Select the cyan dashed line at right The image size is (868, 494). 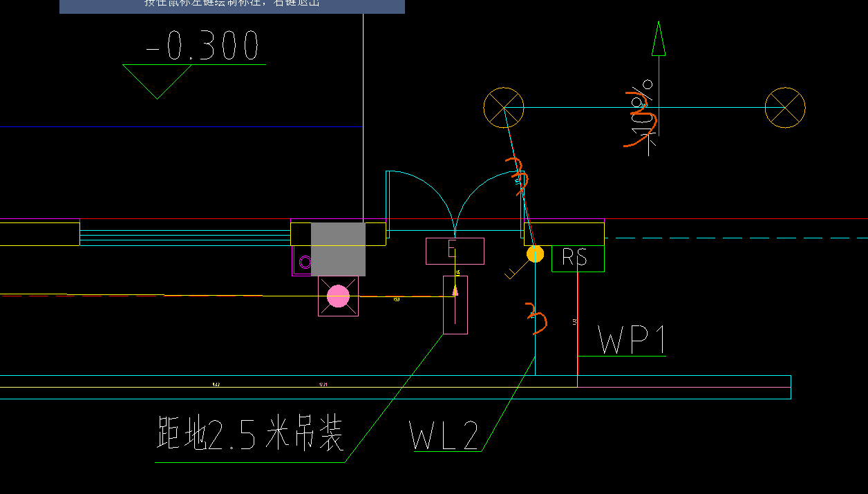tap(737, 238)
